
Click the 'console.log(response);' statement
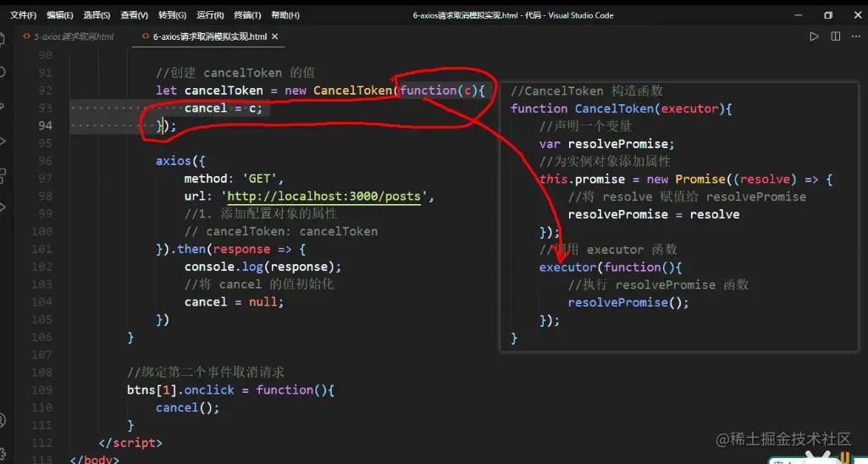tap(263, 267)
